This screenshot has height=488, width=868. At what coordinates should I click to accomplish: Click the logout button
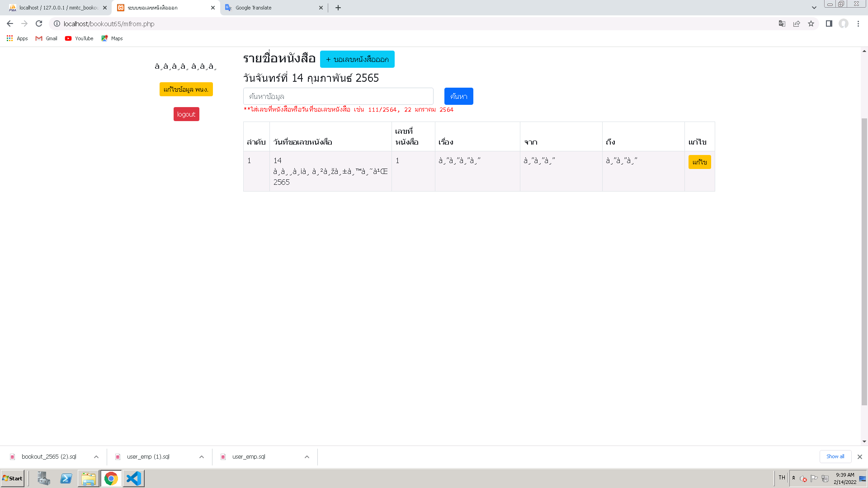pos(186,114)
